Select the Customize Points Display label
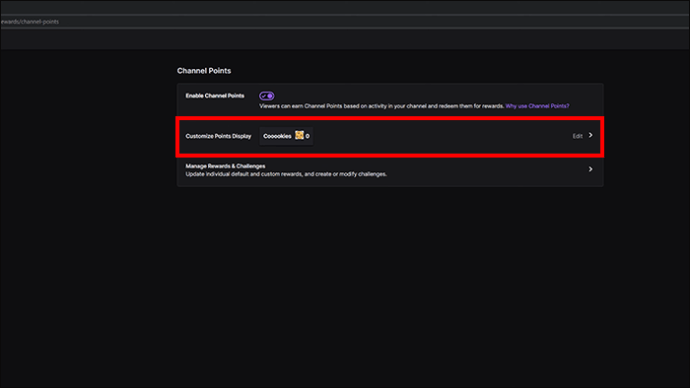 [x=218, y=136]
